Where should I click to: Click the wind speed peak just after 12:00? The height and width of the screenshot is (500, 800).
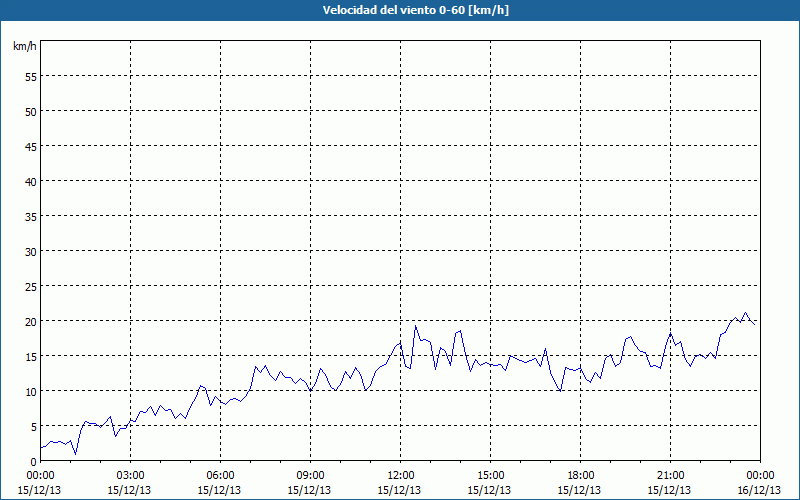[x=415, y=326]
